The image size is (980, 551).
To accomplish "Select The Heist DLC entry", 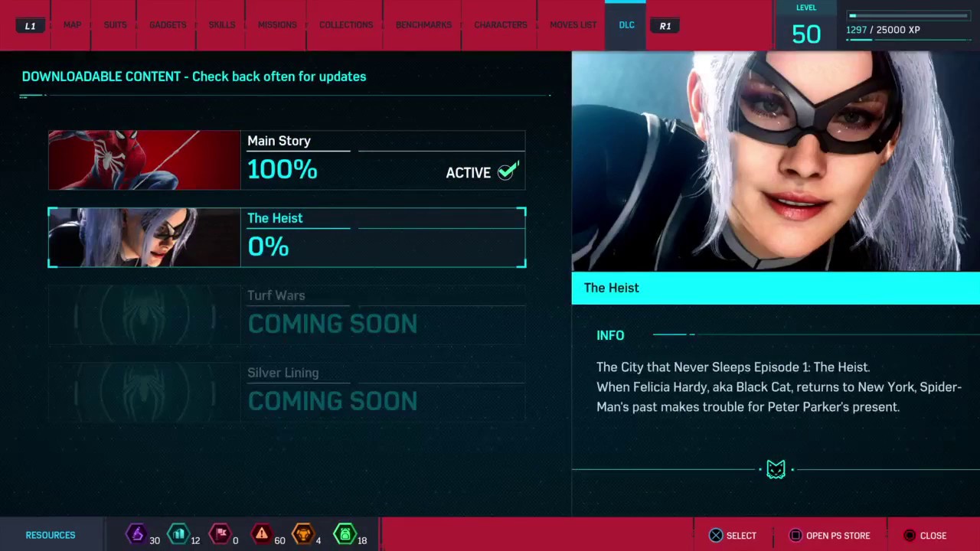I will pyautogui.click(x=287, y=237).
